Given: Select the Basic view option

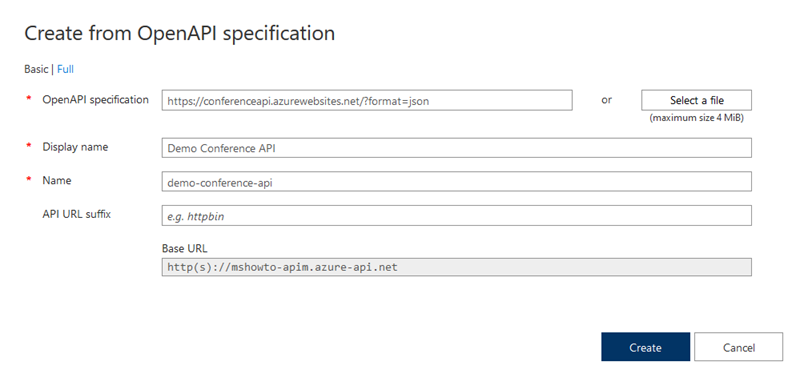Looking at the screenshot, I should coord(36,69).
